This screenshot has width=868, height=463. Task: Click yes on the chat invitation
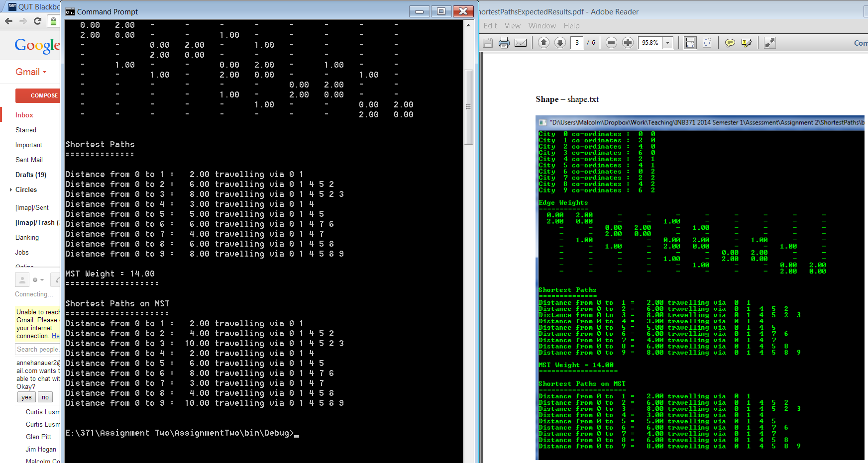pyautogui.click(x=26, y=397)
